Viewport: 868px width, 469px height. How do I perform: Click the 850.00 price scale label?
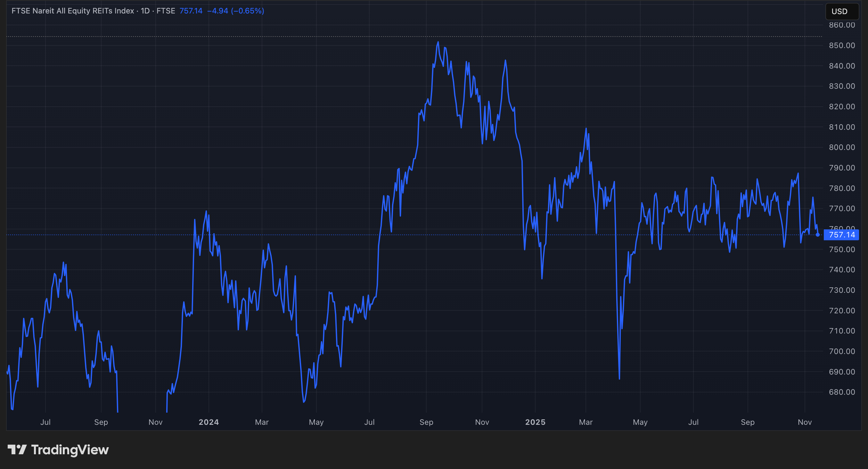(842, 45)
